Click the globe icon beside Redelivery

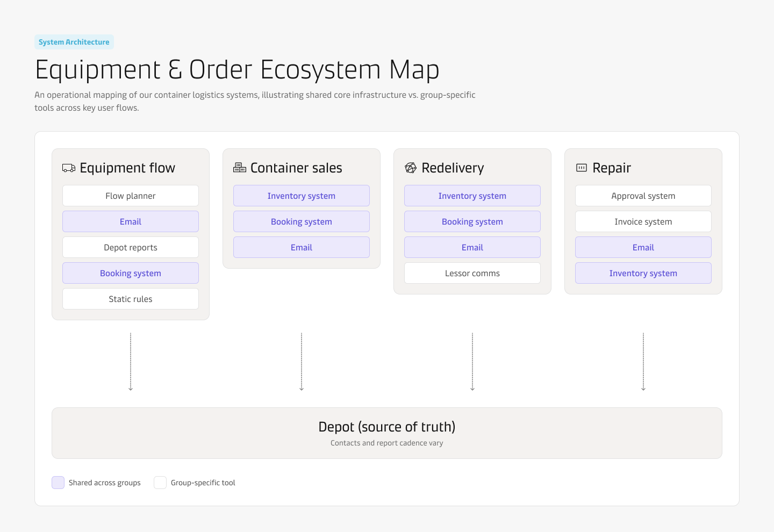(411, 168)
